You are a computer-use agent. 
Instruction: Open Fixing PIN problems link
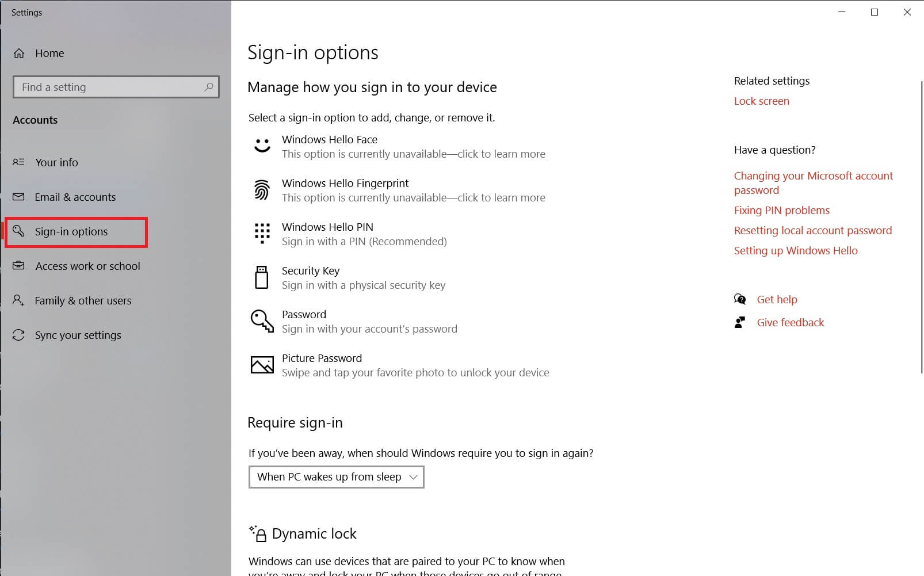click(782, 211)
